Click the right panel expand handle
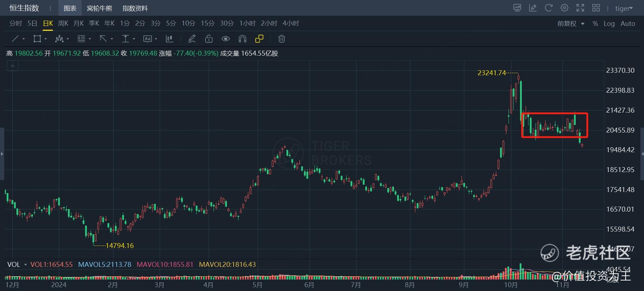 (642, 154)
